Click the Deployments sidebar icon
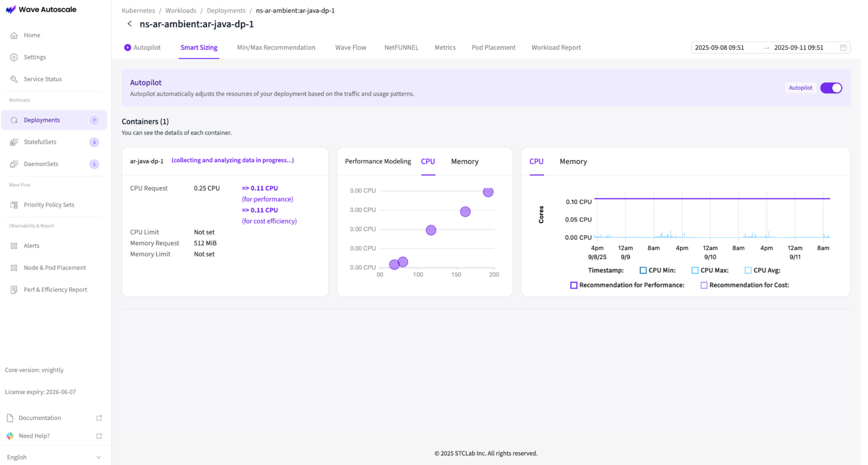Image resolution: width=868 pixels, height=465 pixels. coord(14,120)
